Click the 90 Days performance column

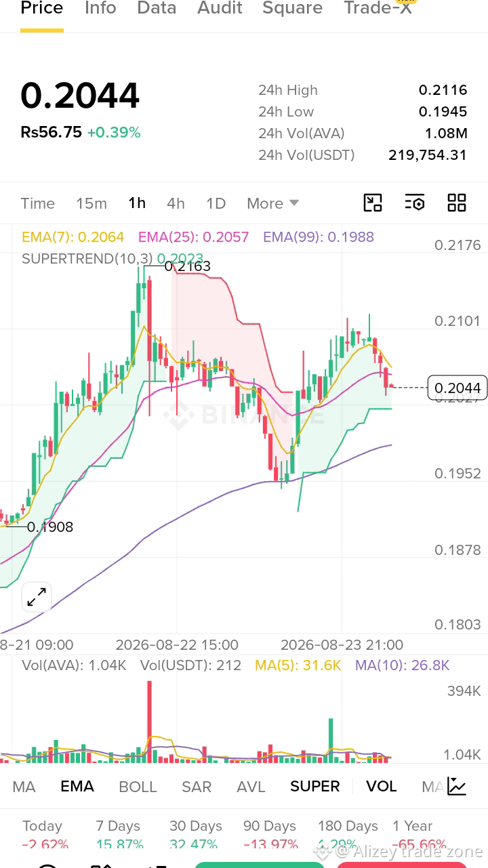click(270, 835)
